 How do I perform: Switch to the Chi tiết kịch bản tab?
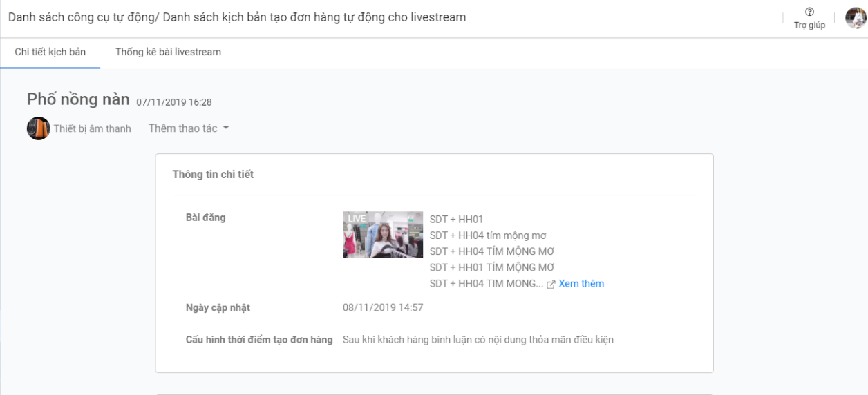tap(50, 52)
